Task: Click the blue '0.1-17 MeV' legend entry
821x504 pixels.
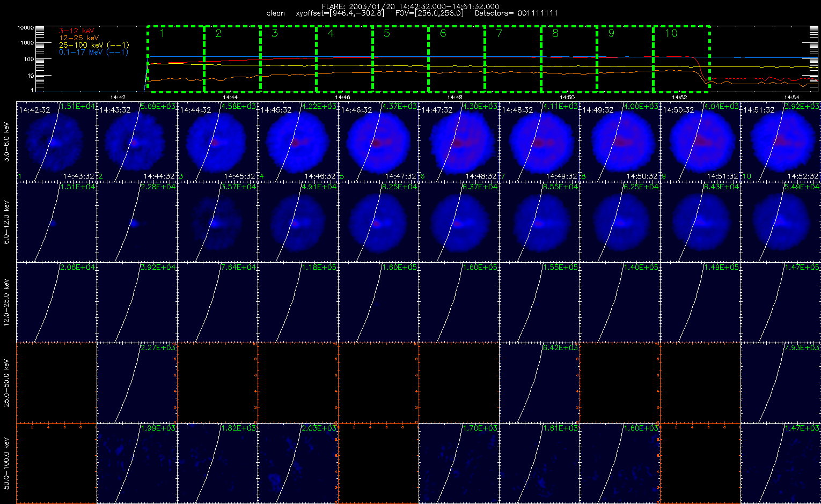Action: point(93,52)
